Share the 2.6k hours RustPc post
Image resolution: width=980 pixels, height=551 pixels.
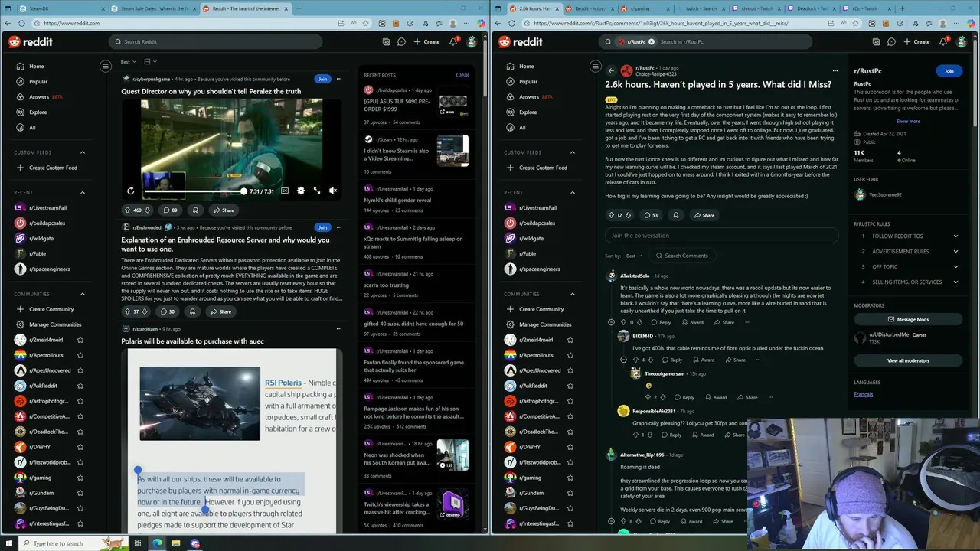tap(704, 215)
